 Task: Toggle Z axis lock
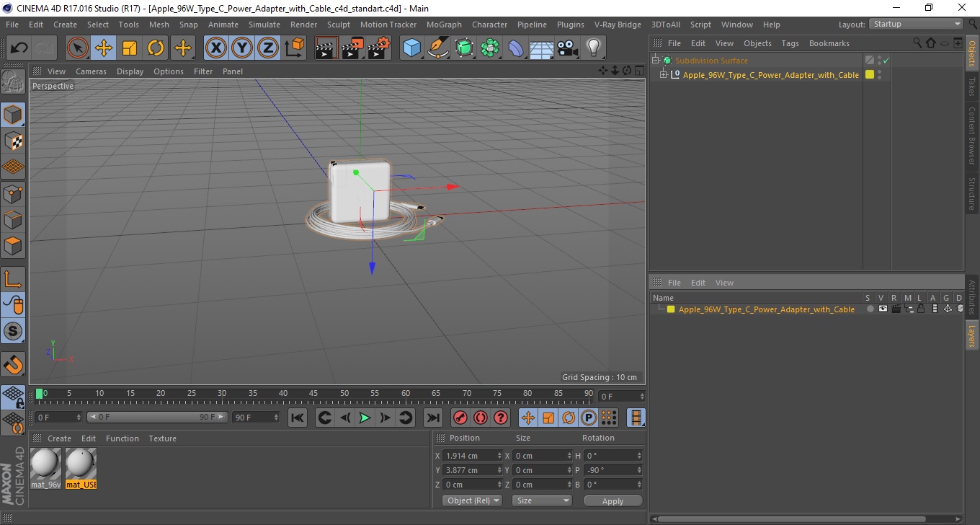coord(268,48)
